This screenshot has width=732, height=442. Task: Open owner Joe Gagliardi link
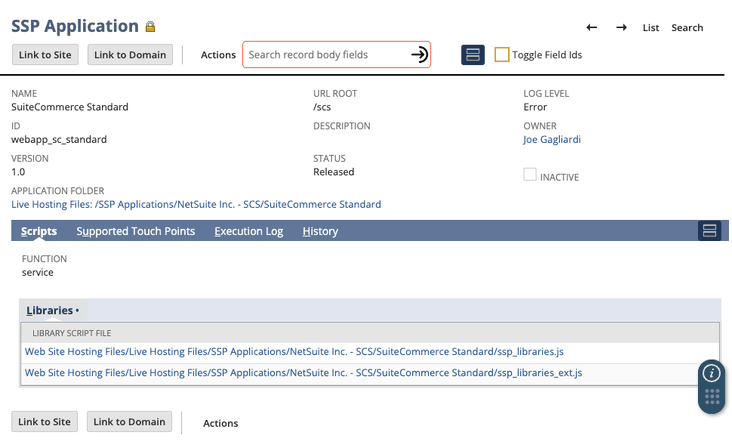[x=552, y=140]
